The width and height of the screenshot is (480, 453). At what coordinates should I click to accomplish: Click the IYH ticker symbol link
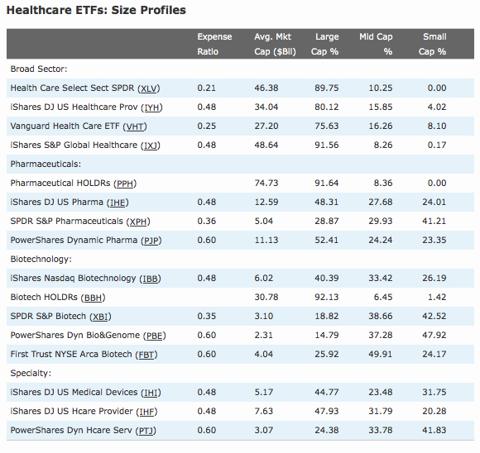tap(152, 107)
